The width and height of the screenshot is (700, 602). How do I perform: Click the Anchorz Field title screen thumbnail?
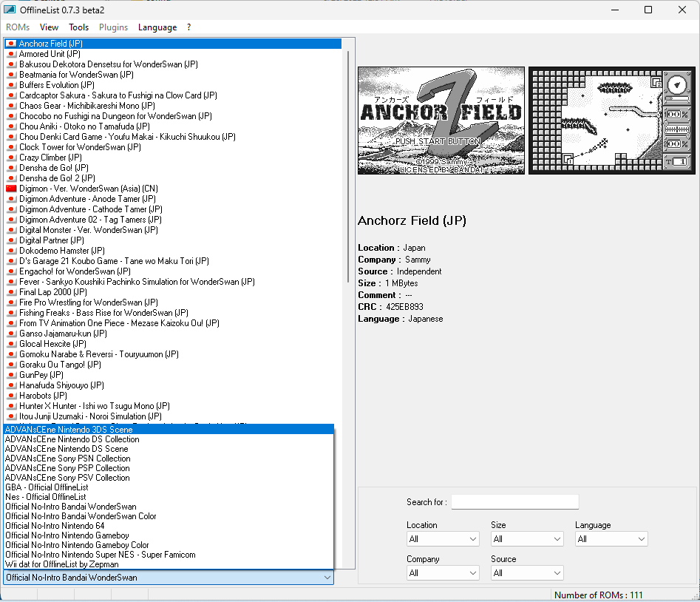tap(441, 121)
